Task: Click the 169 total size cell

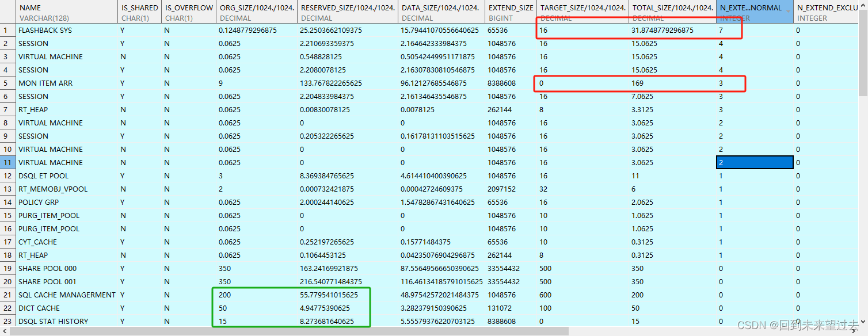Action: click(x=673, y=83)
